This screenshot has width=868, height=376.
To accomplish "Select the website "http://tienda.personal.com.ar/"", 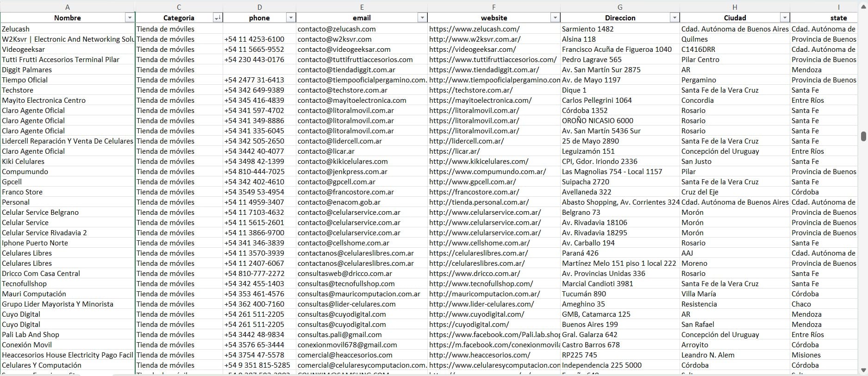I will coord(494,202).
